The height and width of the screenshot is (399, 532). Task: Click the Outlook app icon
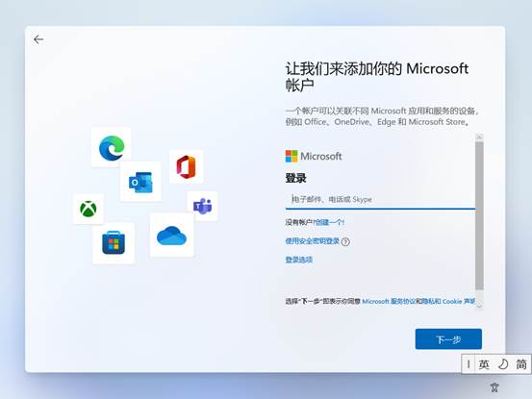click(x=140, y=182)
